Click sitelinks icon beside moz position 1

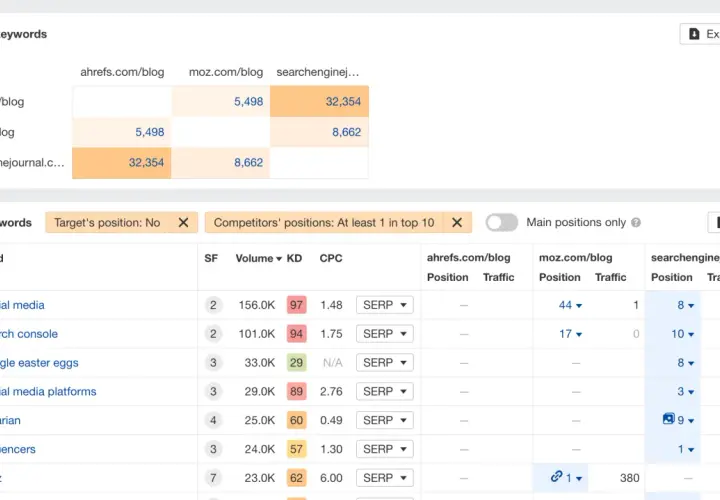coord(557,477)
